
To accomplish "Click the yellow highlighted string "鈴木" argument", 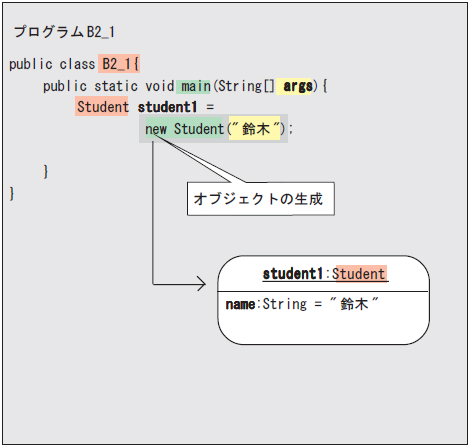I will pyautogui.click(x=255, y=128).
